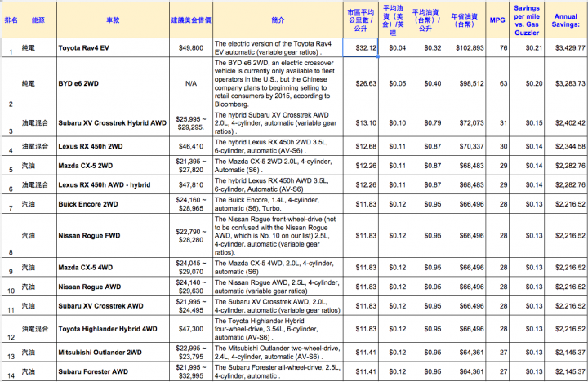Viewport: 588px width, 382px height.
Task: Click the rank 14 cell
Action: coord(11,371)
